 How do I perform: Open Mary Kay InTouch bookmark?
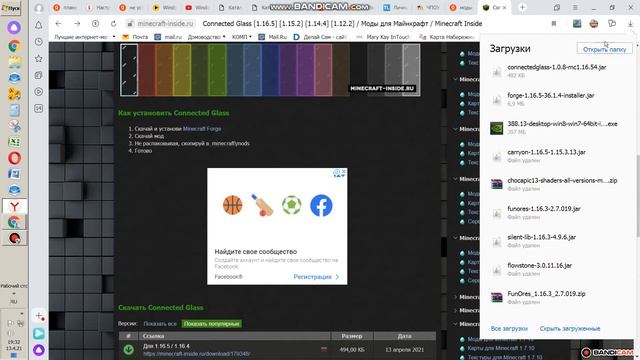click(x=383, y=37)
